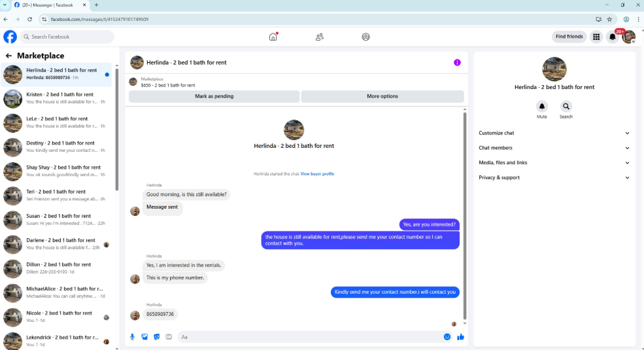The width and height of the screenshot is (644, 350).
Task: Open the $650 Marketplace listing link
Action: (168, 85)
